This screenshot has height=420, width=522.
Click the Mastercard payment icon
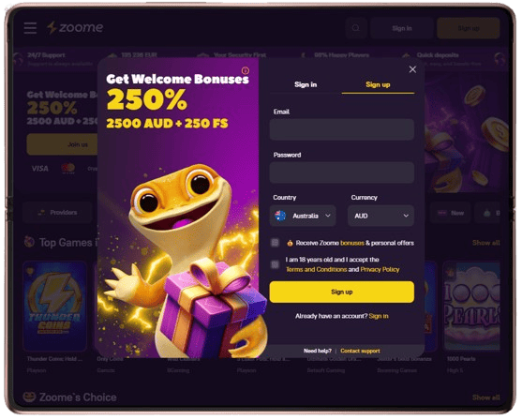pos(68,168)
